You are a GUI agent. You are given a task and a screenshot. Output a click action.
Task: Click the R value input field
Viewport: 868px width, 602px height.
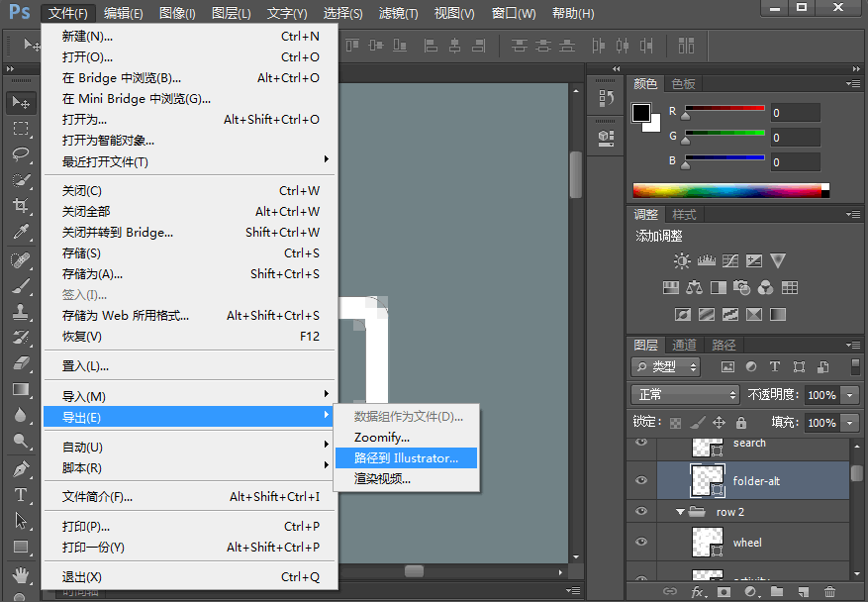click(795, 113)
